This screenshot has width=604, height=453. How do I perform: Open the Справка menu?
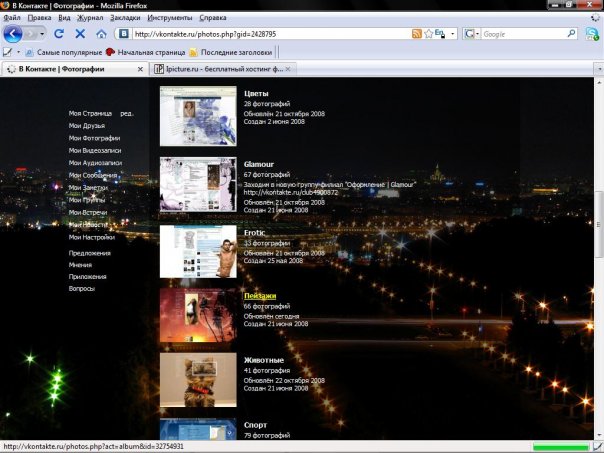[x=213, y=18]
